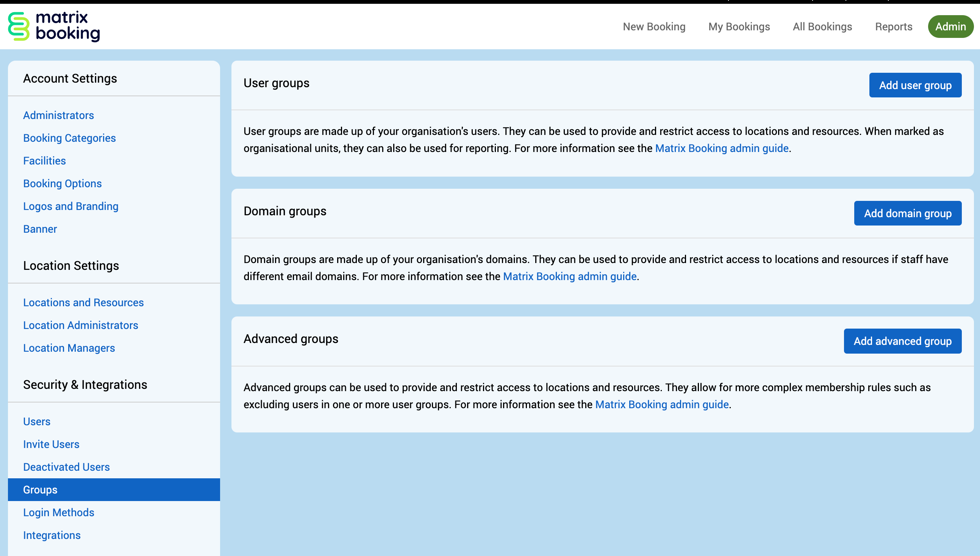Open Logos and Branding settings
Screen dimensions: 980x556
pos(70,206)
